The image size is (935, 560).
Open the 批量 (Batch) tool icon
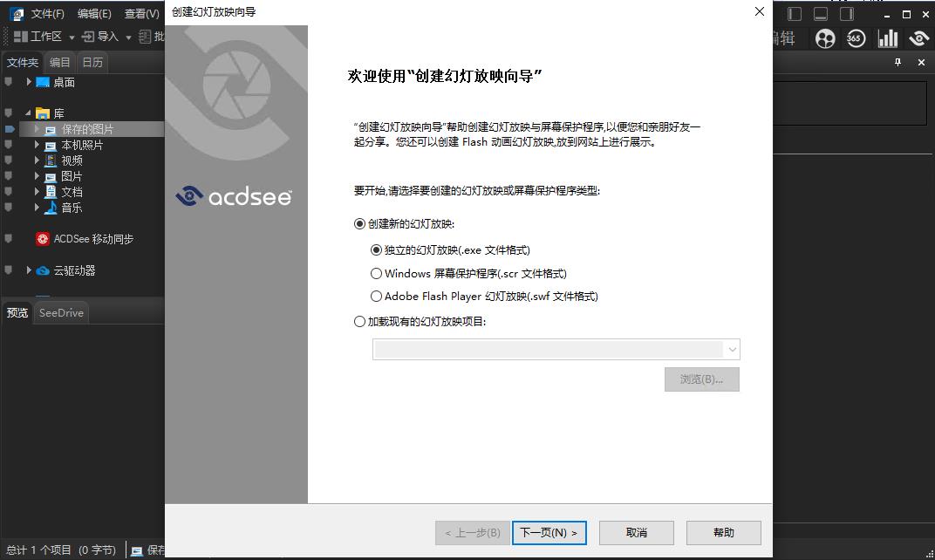click(x=147, y=37)
